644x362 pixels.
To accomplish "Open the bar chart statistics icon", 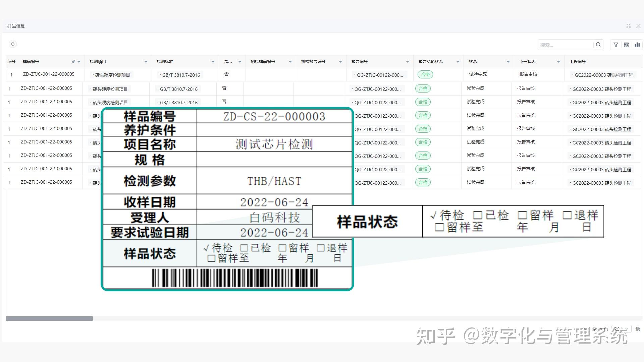I will coord(637,45).
